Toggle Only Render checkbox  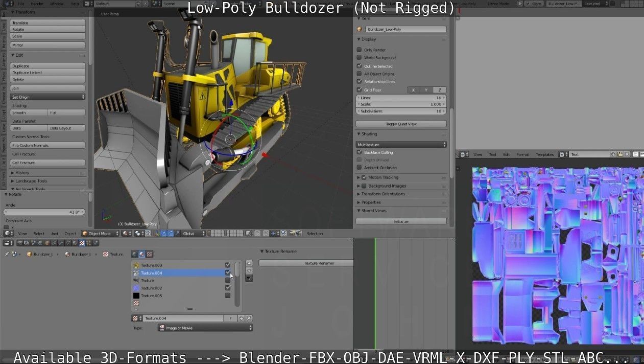[x=359, y=50]
